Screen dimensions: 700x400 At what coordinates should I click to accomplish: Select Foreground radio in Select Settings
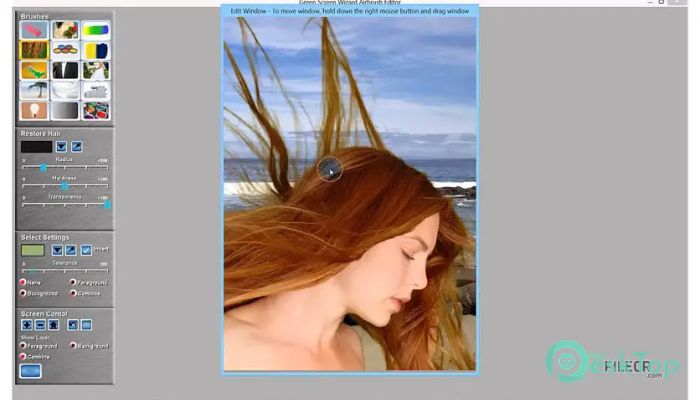click(73, 282)
